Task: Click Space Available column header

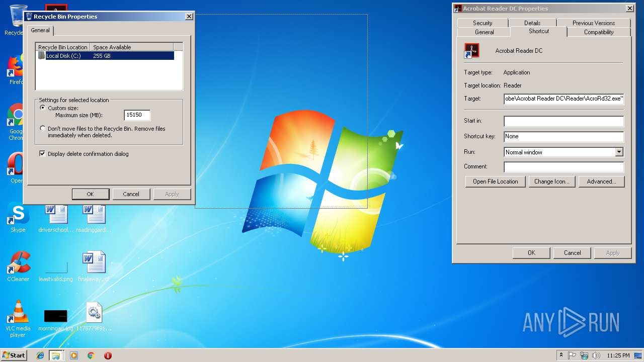Action: [x=132, y=47]
